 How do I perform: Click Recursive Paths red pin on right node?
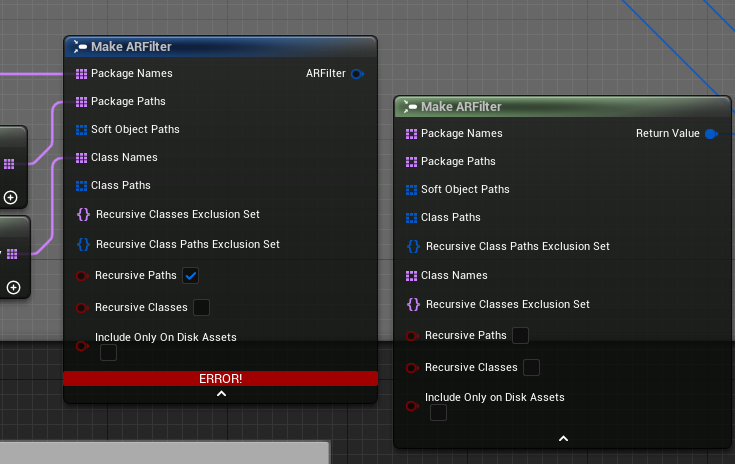[x=412, y=336]
